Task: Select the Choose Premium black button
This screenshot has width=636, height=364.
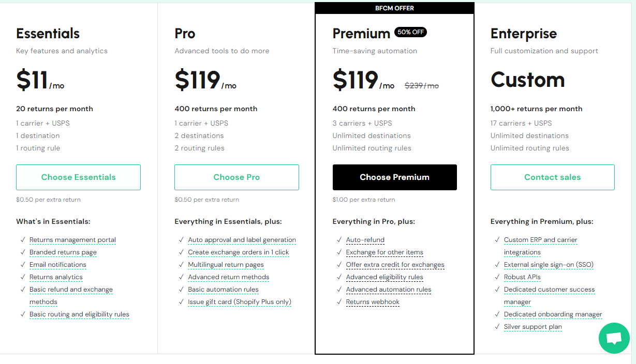Action: 394,177
